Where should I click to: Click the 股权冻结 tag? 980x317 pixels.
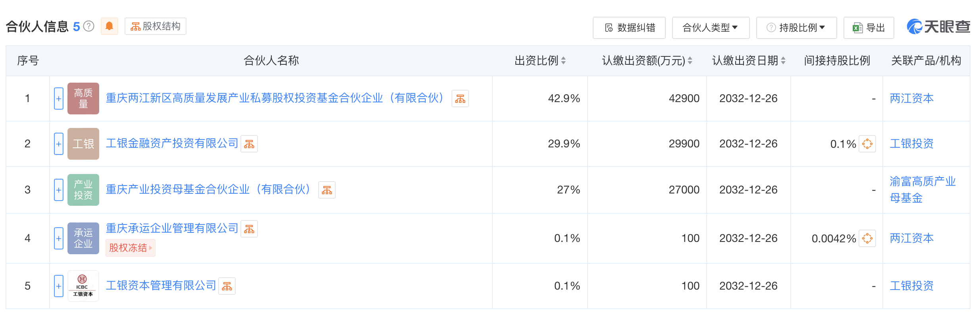coord(130,248)
